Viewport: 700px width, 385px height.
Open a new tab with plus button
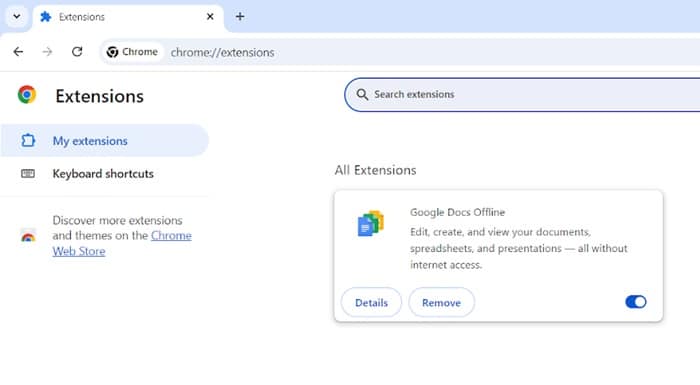[x=240, y=17]
